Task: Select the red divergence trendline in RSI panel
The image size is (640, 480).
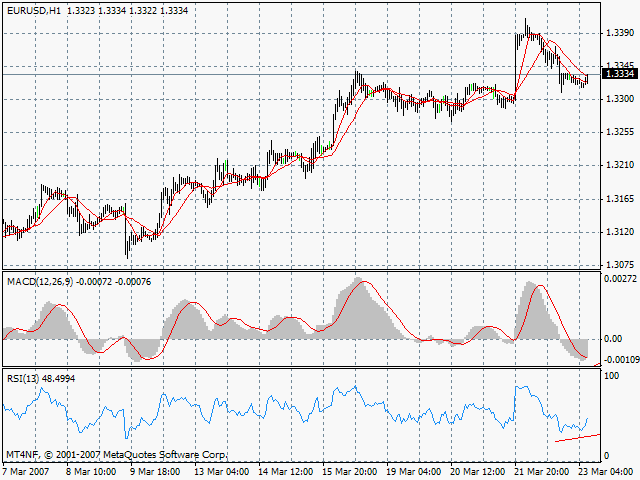Action: tap(578, 436)
